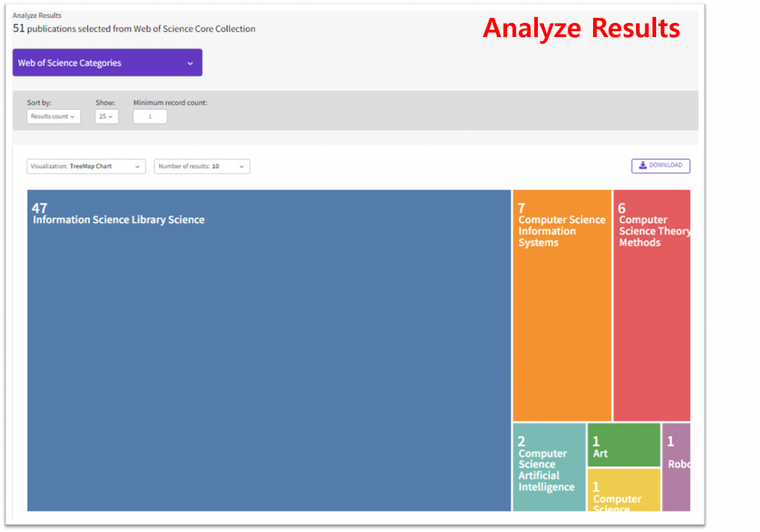Select the yellow Computer Science tile
The height and width of the screenshot is (532, 760).
click(623, 489)
